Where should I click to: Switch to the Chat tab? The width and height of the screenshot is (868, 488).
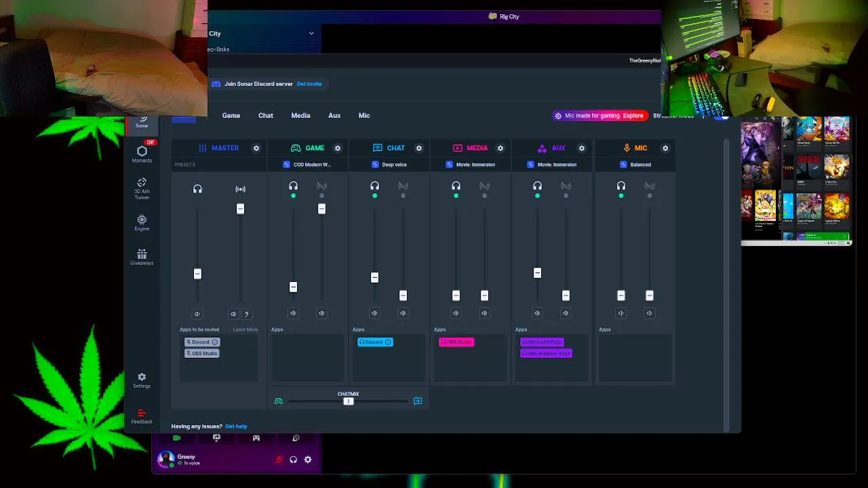266,116
